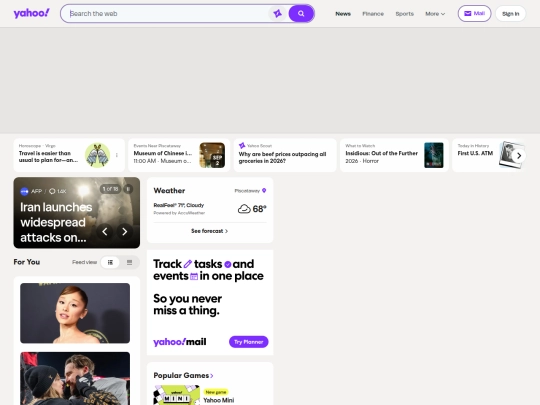Open the Finance menu item
This screenshot has width=540, height=405.
373,14
